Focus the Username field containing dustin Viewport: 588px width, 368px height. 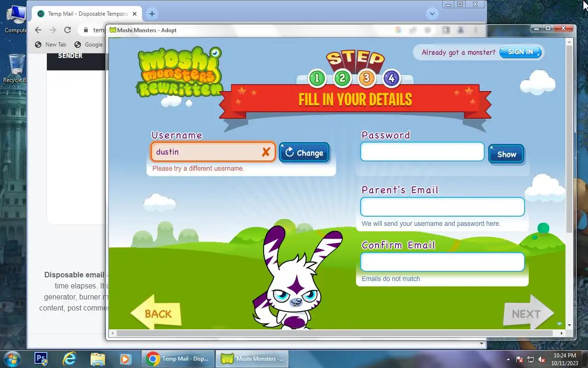[213, 152]
